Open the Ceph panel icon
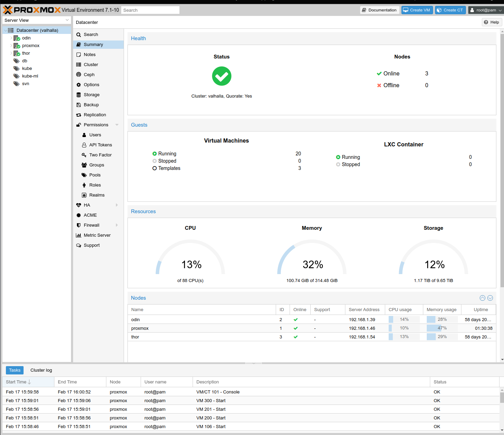Screen dimensions: 504x435 point(79,75)
